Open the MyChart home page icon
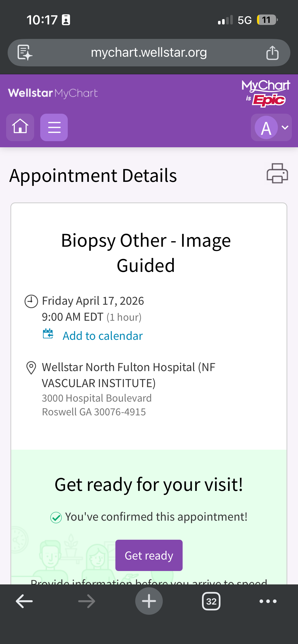Image resolution: width=298 pixels, height=644 pixels. click(20, 127)
